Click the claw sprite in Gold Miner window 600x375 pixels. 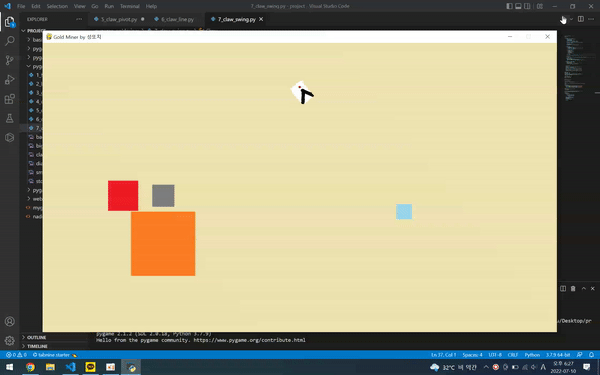302,92
